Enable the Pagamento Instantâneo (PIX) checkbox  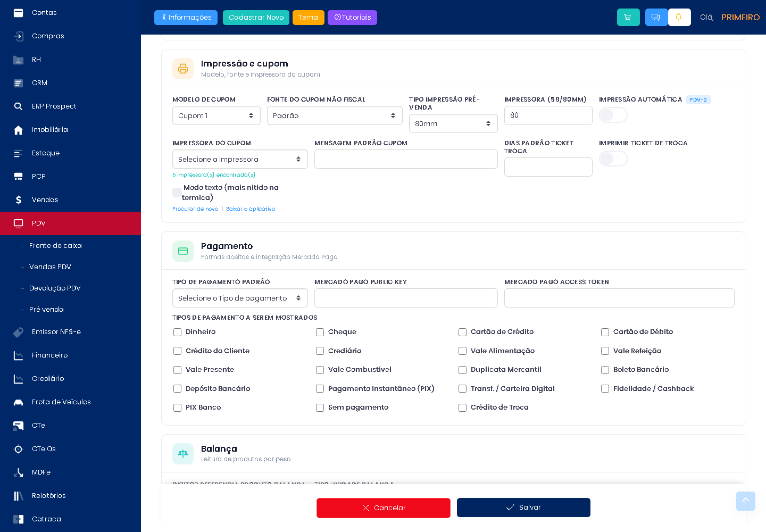point(320,389)
